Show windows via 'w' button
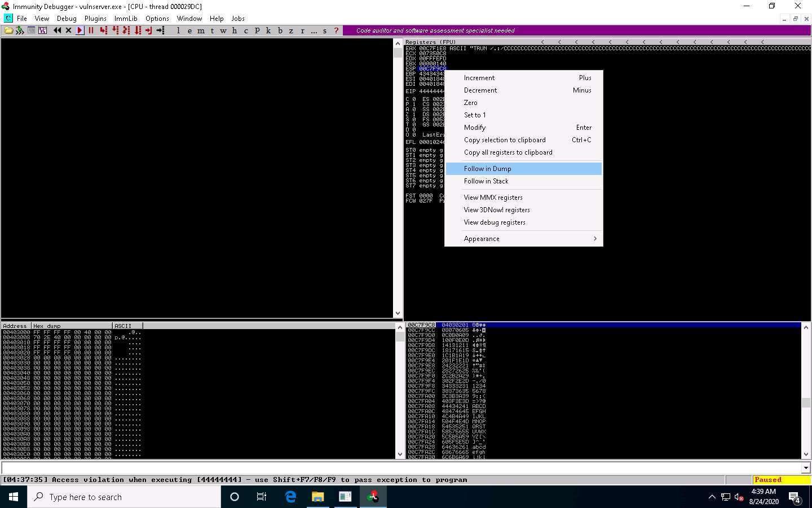812x508 pixels. tap(223, 30)
